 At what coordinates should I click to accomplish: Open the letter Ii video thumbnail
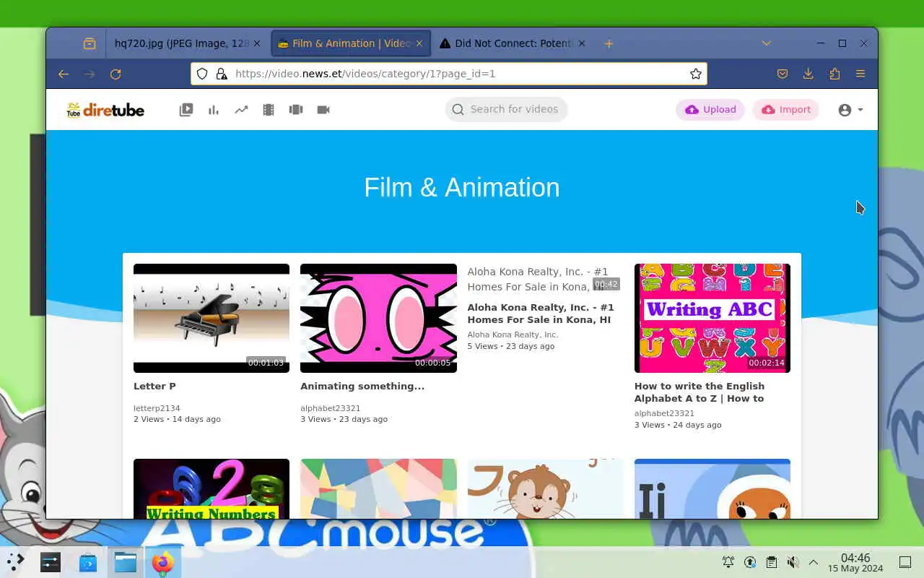[712, 488]
